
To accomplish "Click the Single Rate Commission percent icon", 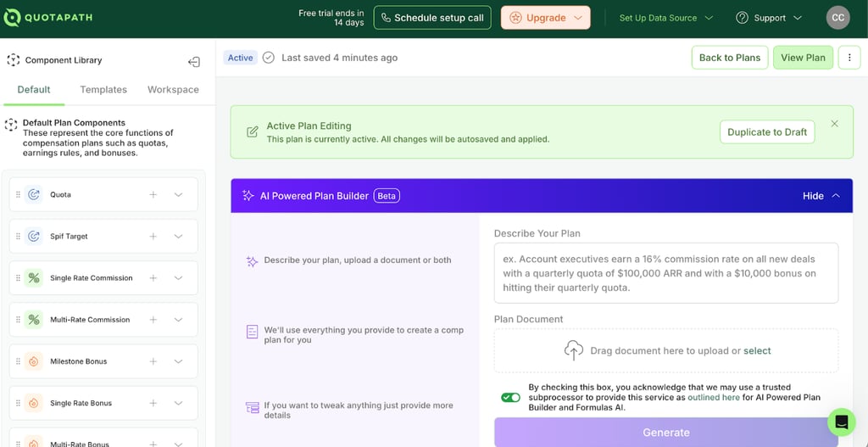I will coord(34,278).
